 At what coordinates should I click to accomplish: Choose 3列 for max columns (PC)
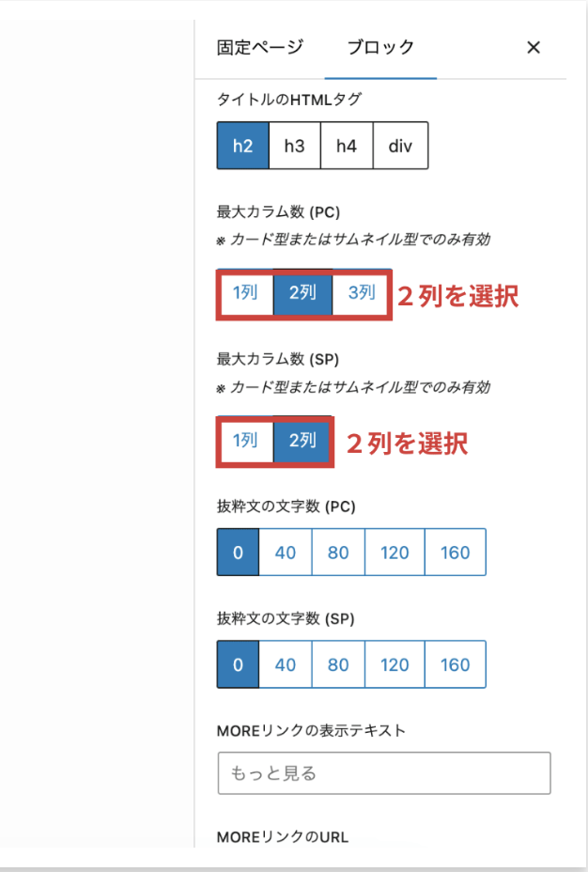coord(358,292)
